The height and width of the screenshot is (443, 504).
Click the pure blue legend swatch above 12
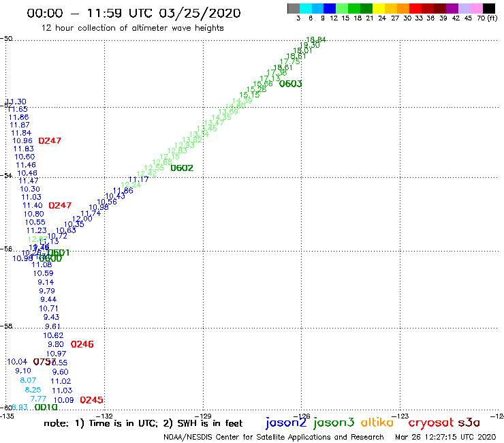click(x=330, y=8)
